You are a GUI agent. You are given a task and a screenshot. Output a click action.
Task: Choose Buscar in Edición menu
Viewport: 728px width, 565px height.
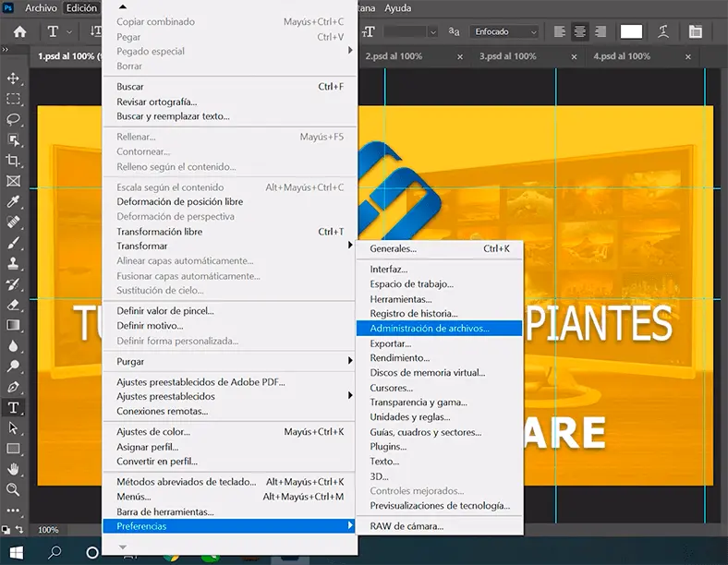tap(230, 86)
